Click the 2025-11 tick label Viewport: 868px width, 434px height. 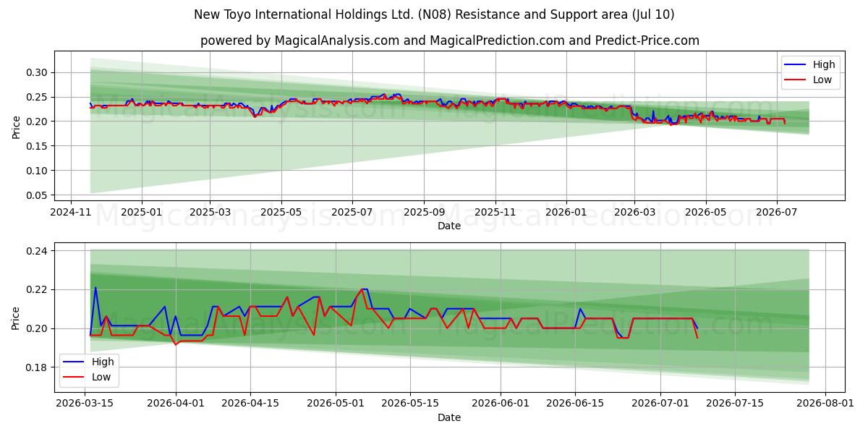[x=495, y=213]
